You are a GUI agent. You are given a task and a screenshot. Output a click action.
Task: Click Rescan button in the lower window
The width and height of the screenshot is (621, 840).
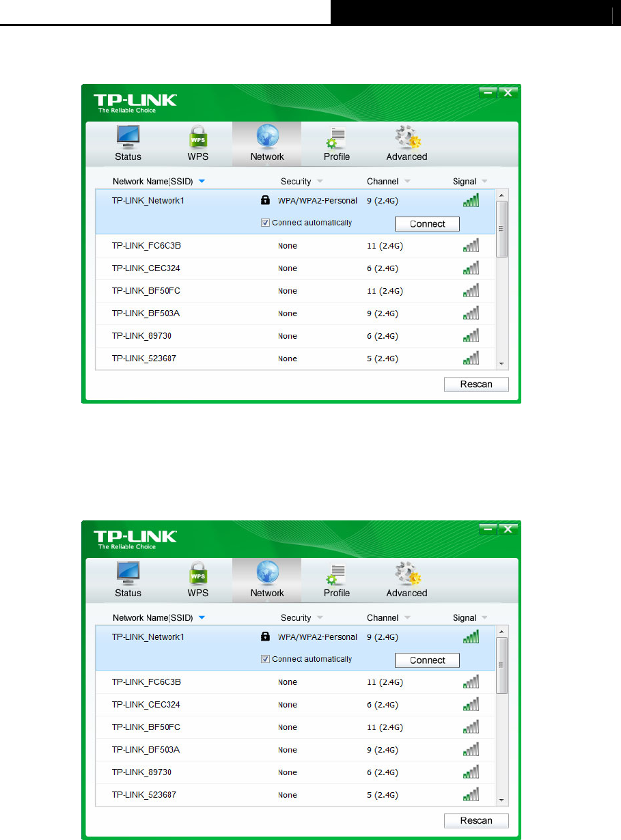476,820
